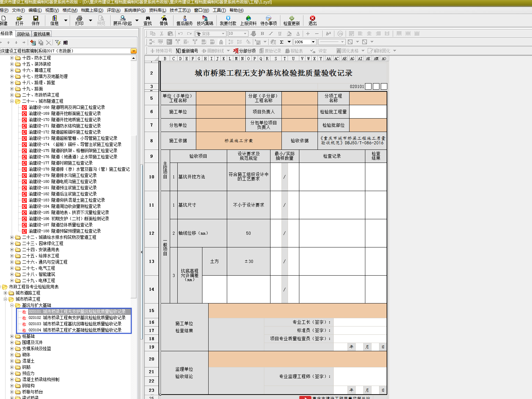Image resolution: width=532 pixels, height=399 pixels.
Task: Open the 宋体 font name dropdown
Action: 223,34
